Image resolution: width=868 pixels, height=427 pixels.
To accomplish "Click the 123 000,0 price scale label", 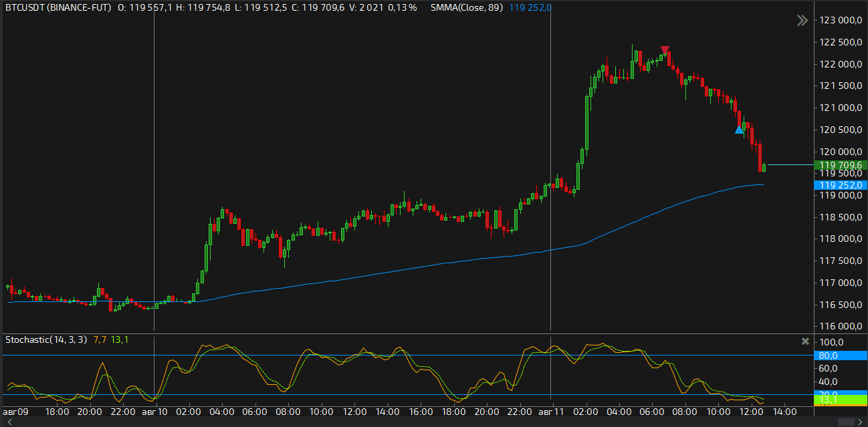I will [x=839, y=20].
